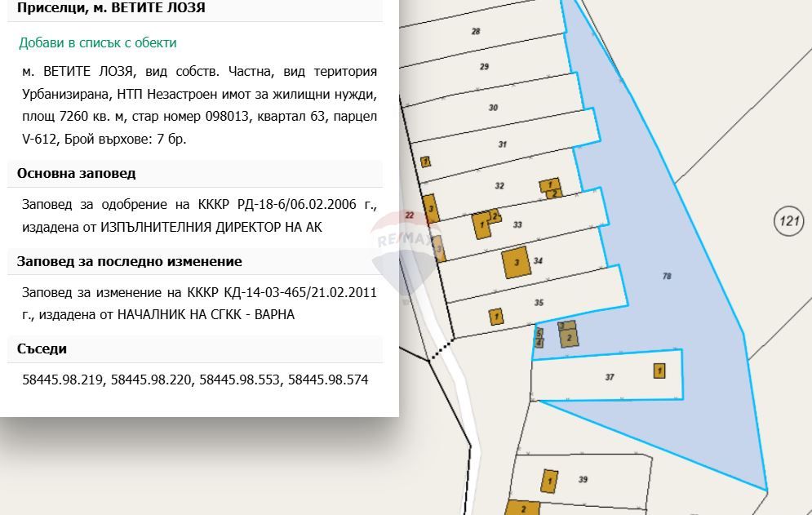Select parcel 31 on the cadastral map
This screenshot has width=812, height=515.
(502, 144)
